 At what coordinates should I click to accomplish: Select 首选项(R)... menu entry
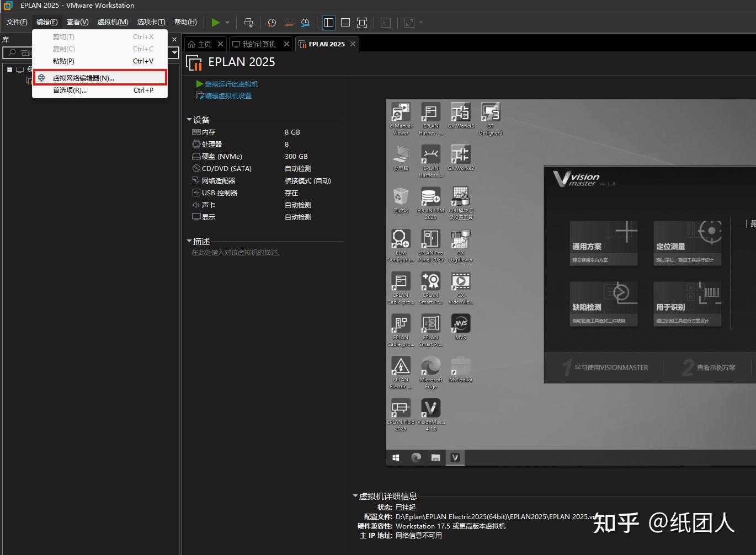click(x=100, y=90)
